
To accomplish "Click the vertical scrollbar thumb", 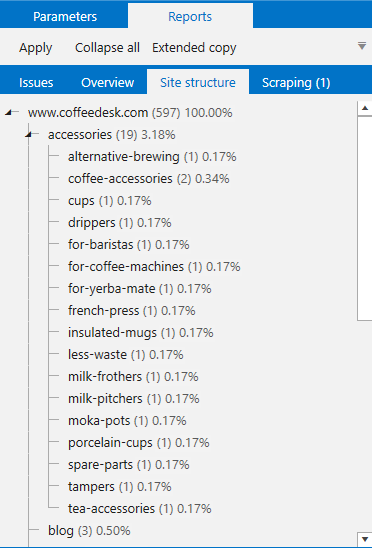I will point(365,218).
